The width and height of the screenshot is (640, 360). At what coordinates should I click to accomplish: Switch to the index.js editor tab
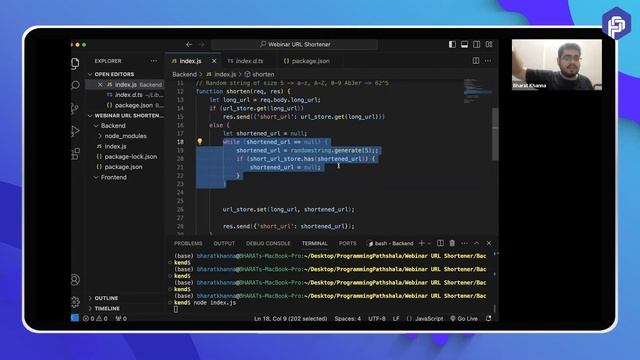pos(190,61)
